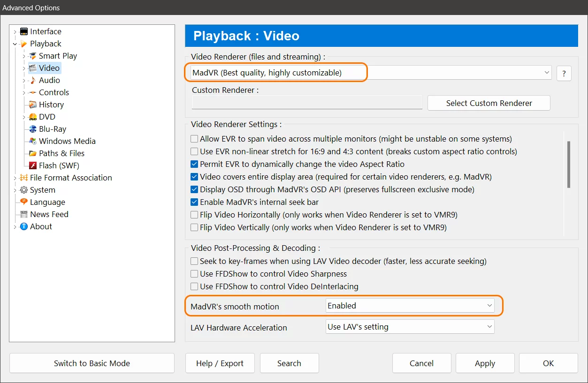The image size is (588, 383).
Task: Toggle Display OSD through MadVR's OSD API
Action: click(194, 190)
